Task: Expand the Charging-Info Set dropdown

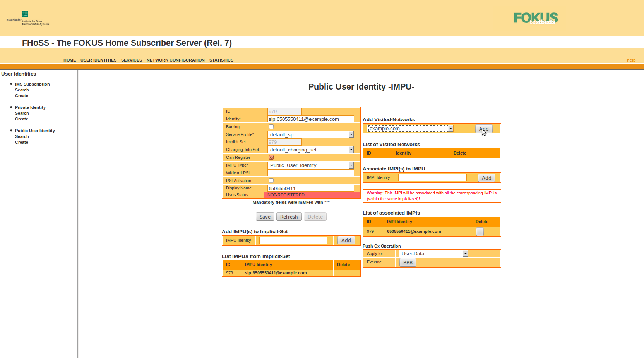Action: 310,150
